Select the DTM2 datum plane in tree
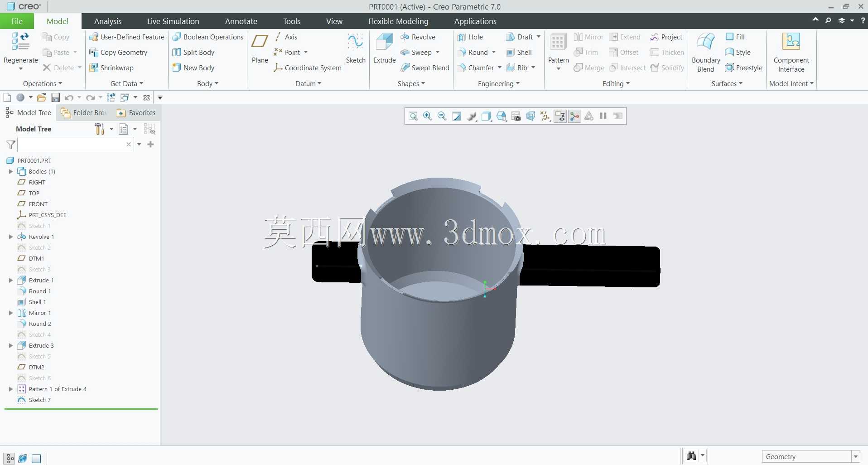Viewport: 868px width, 465px height. pos(36,368)
